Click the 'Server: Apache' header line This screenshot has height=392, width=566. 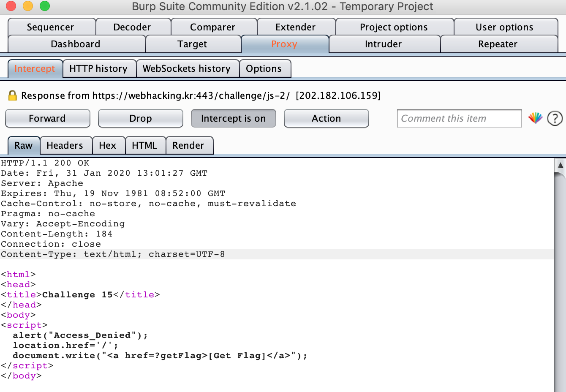pyautogui.click(x=42, y=183)
